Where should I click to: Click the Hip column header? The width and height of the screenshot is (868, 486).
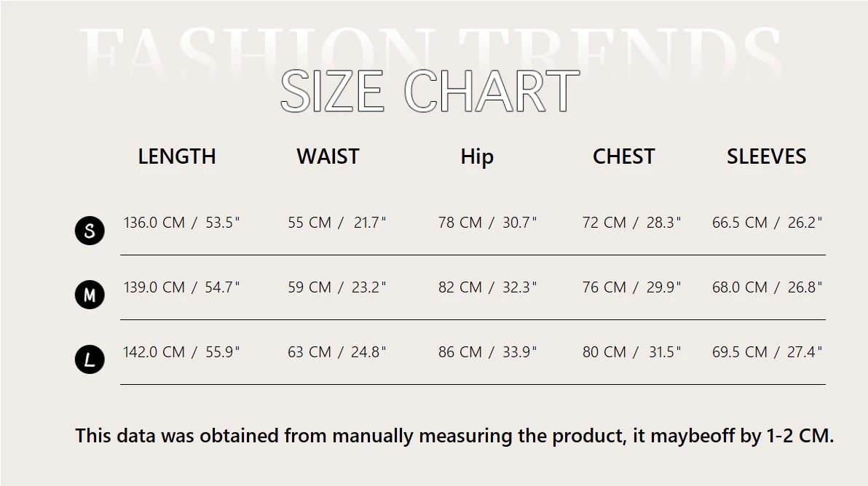tap(477, 157)
